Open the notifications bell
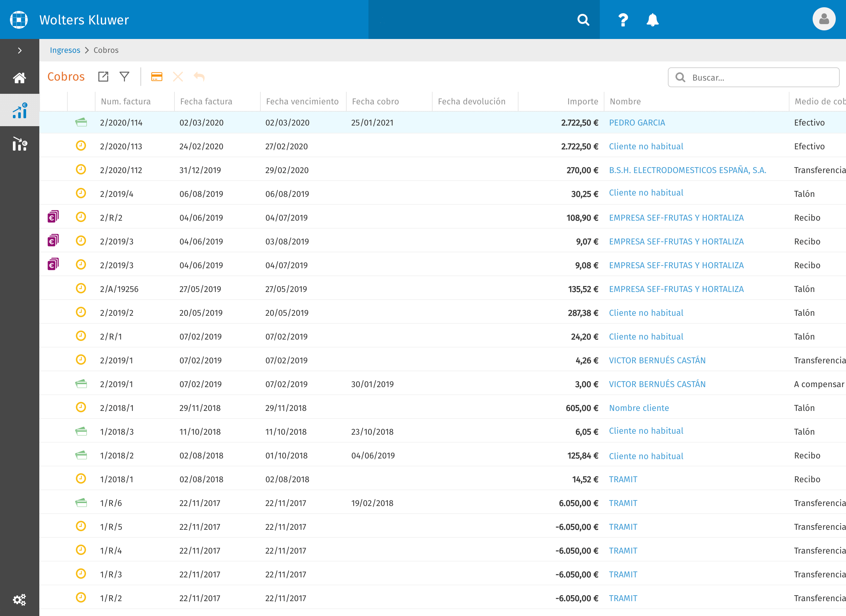 (652, 20)
